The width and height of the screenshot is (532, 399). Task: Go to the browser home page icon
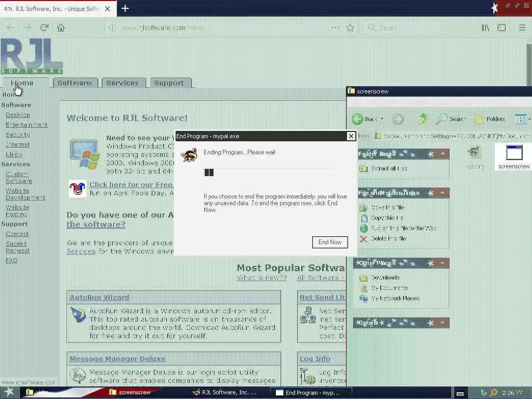tap(61, 28)
